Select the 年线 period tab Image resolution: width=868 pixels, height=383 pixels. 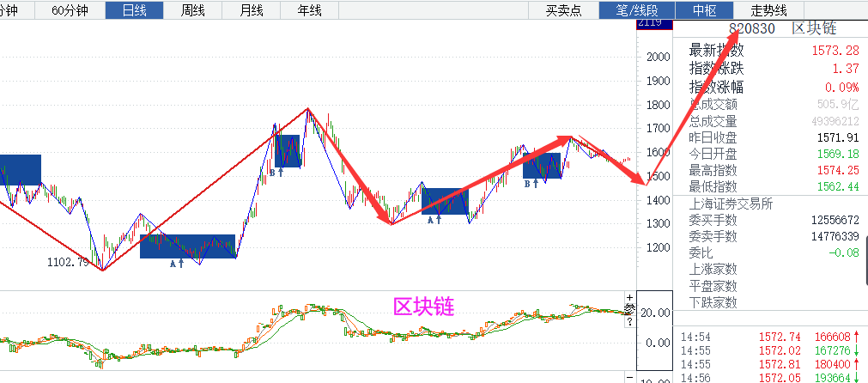[x=309, y=10]
